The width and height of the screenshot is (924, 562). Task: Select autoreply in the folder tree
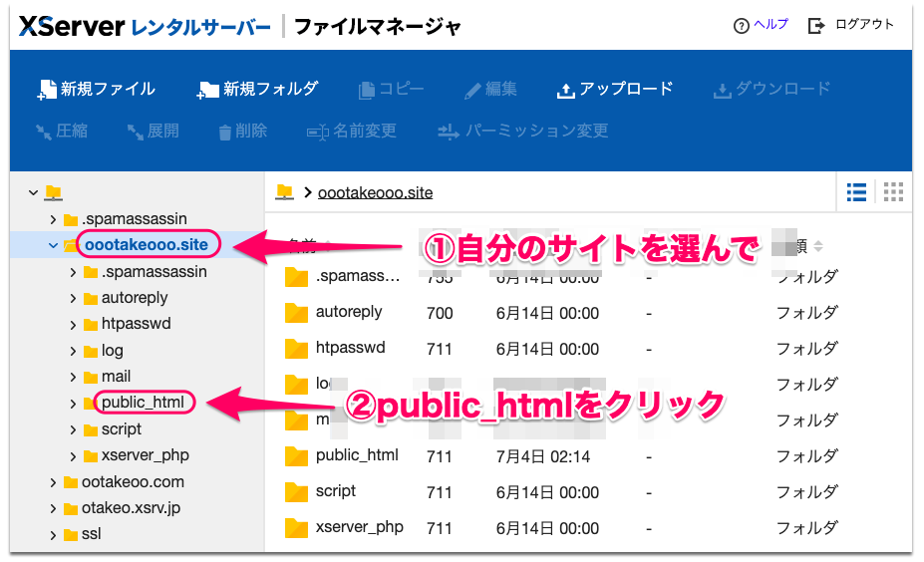[135, 298]
